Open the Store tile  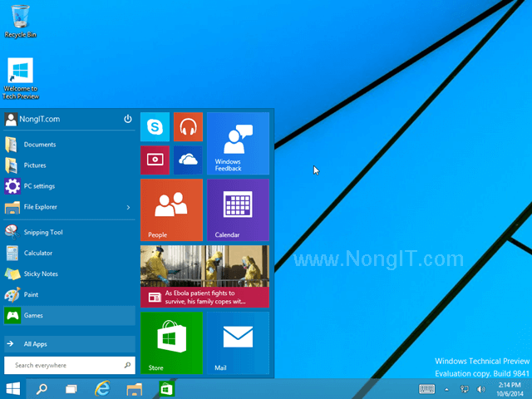point(171,343)
